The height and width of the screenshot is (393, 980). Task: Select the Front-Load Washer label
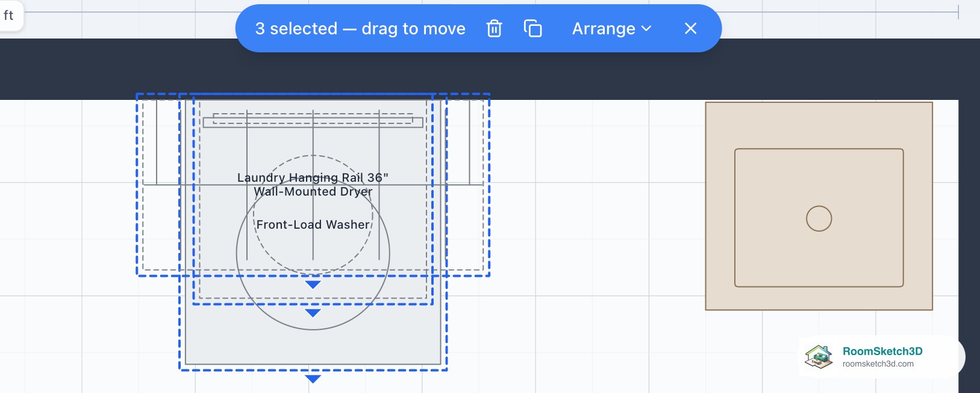click(x=313, y=224)
